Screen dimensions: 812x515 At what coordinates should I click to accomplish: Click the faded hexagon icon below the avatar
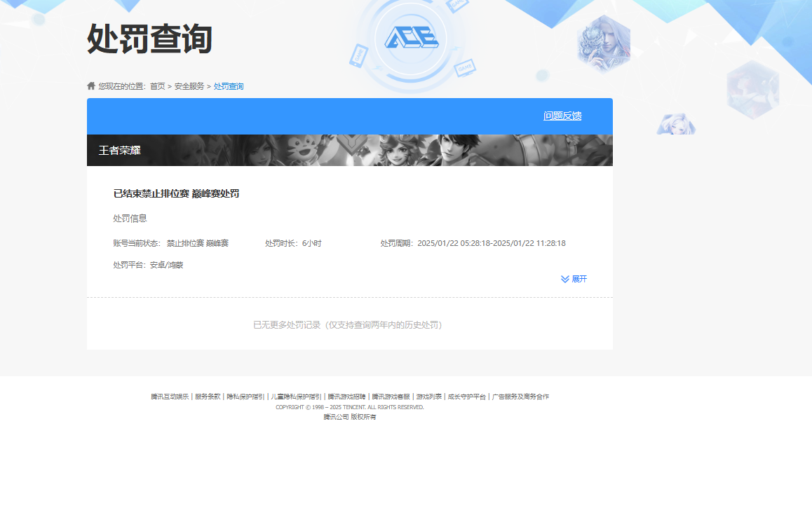(x=752, y=90)
